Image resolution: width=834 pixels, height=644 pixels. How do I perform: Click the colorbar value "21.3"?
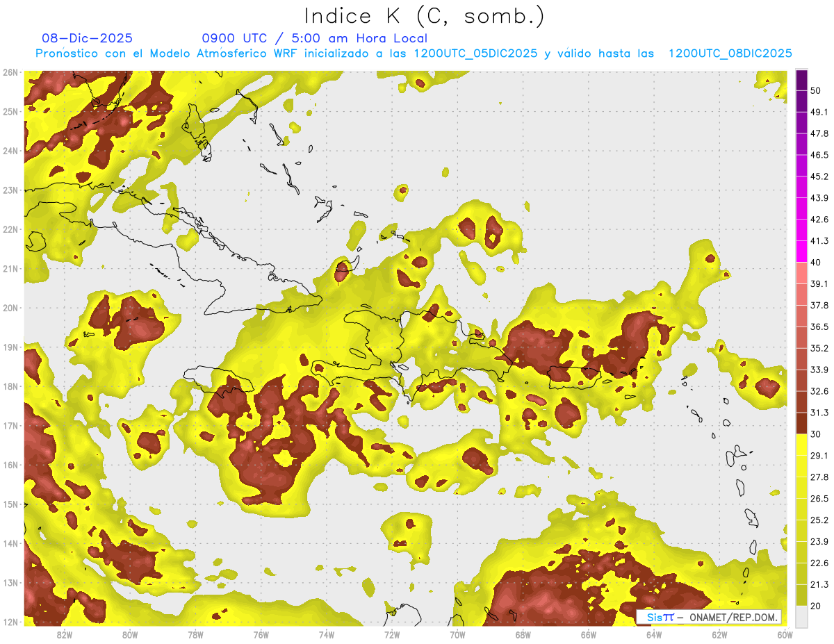[x=819, y=585]
